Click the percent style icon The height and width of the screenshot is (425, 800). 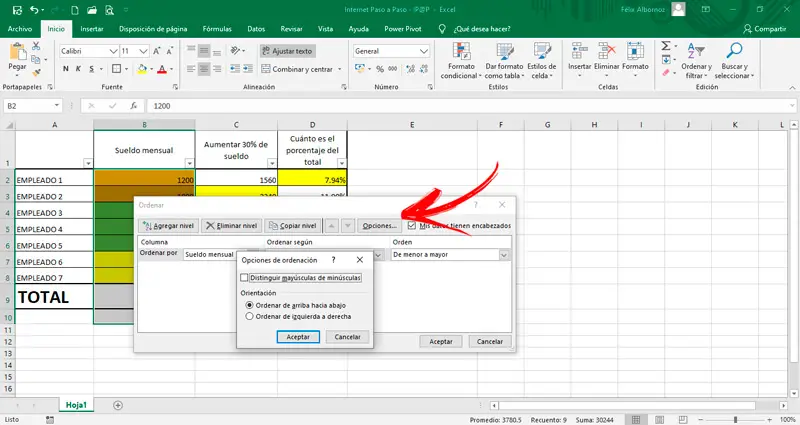pos(380,69)
